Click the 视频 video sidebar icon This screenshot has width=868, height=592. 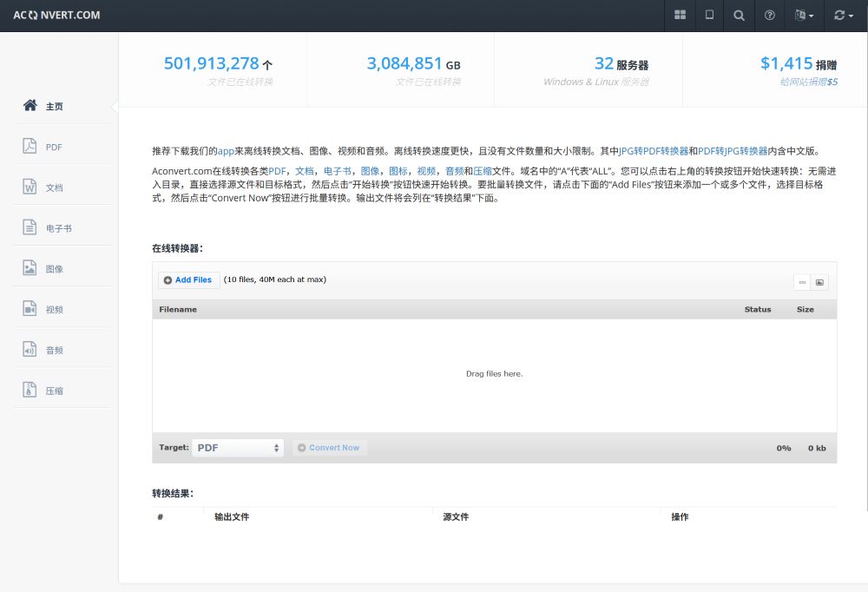(x=30, y=309)
